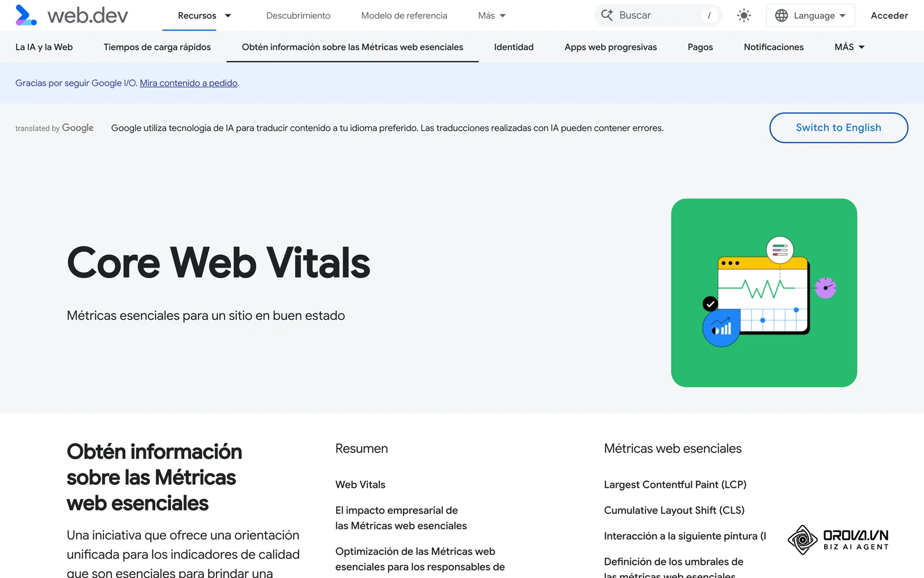
Task: Open Definición de los umbrales link
Action: (x=673, y=568)
